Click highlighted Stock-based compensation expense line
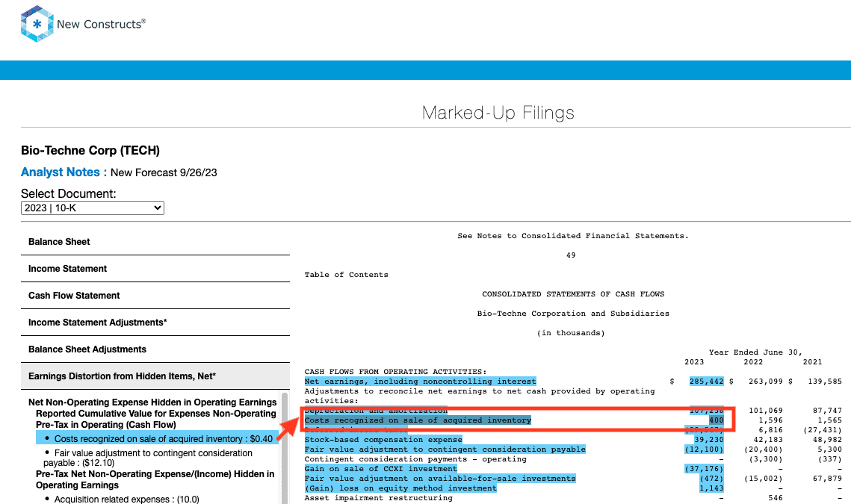 click(383, 440)
